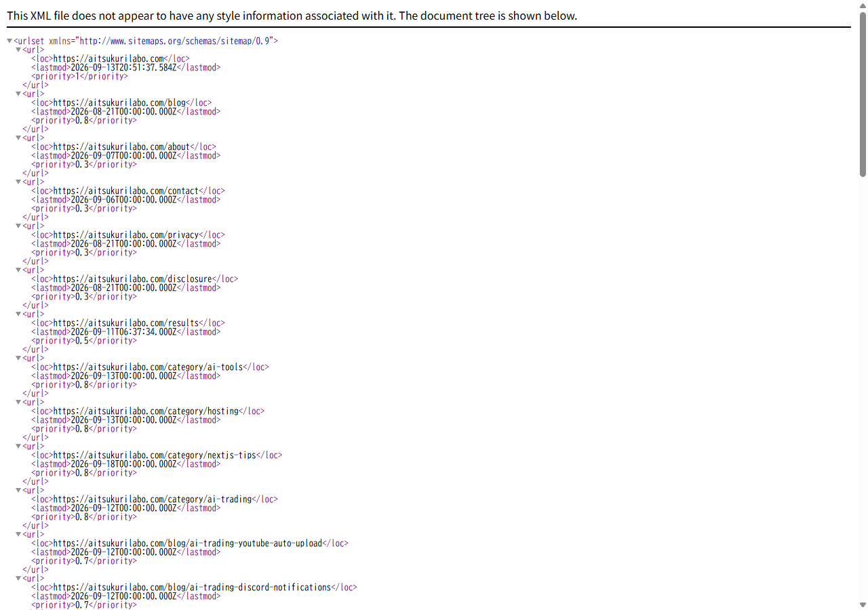Collapse the url node for ai-trading-discord-notifications
The image size is (868, 610).
coord(18,579)
